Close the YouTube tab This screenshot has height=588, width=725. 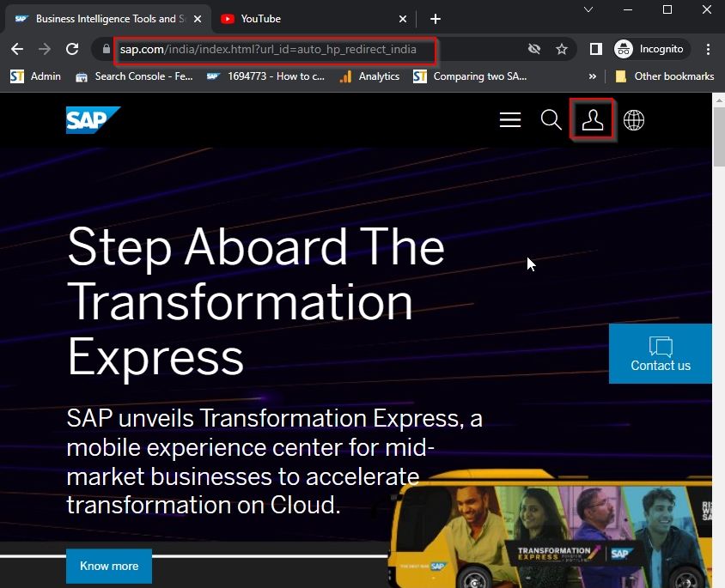pyautogui.click(x=403, y=19)
